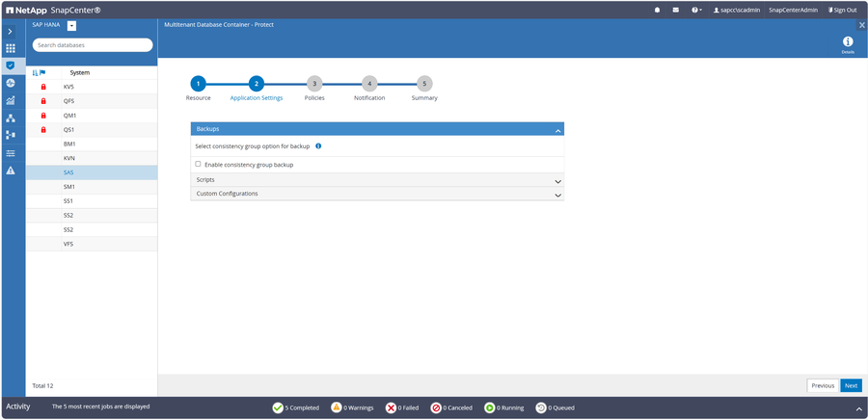The width and height of the screenshot is (868, 420).
Task: Click the 0 Failed jobs status
Action: (402, 407)
